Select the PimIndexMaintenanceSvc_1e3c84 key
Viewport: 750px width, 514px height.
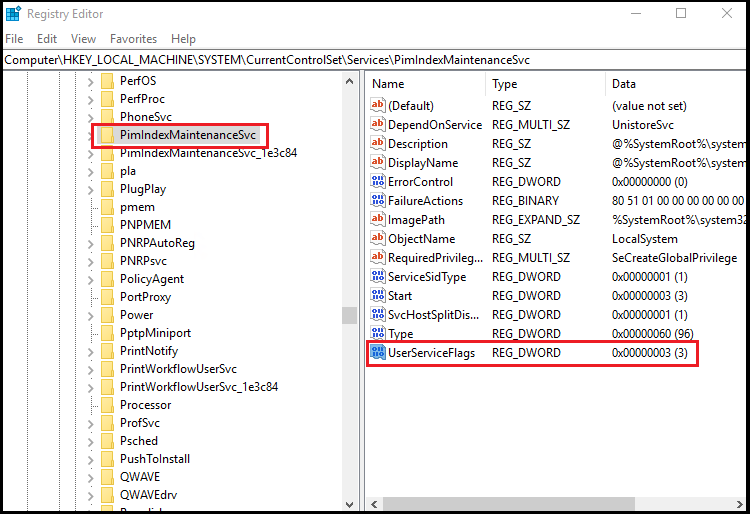tap(209, 153)
